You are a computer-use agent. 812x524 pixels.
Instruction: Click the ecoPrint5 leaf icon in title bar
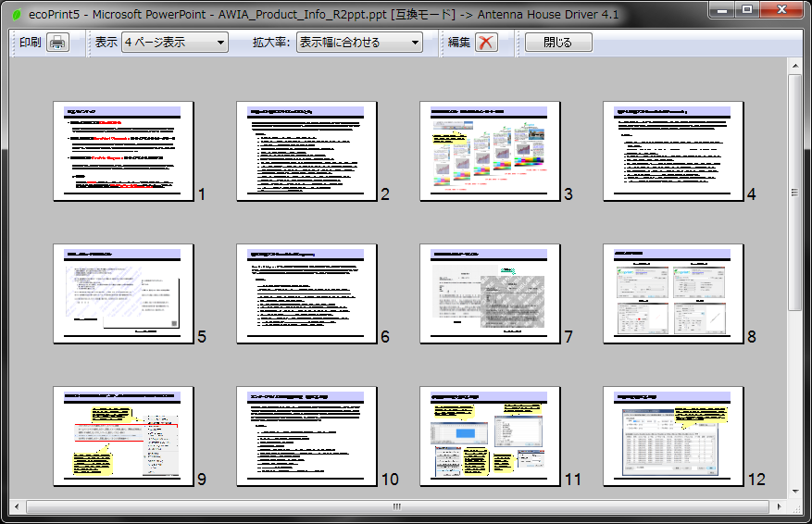tap(17, 15)
